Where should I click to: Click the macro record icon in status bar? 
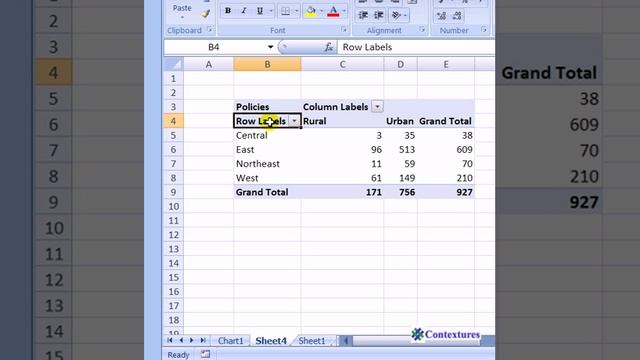pos(205,354)
